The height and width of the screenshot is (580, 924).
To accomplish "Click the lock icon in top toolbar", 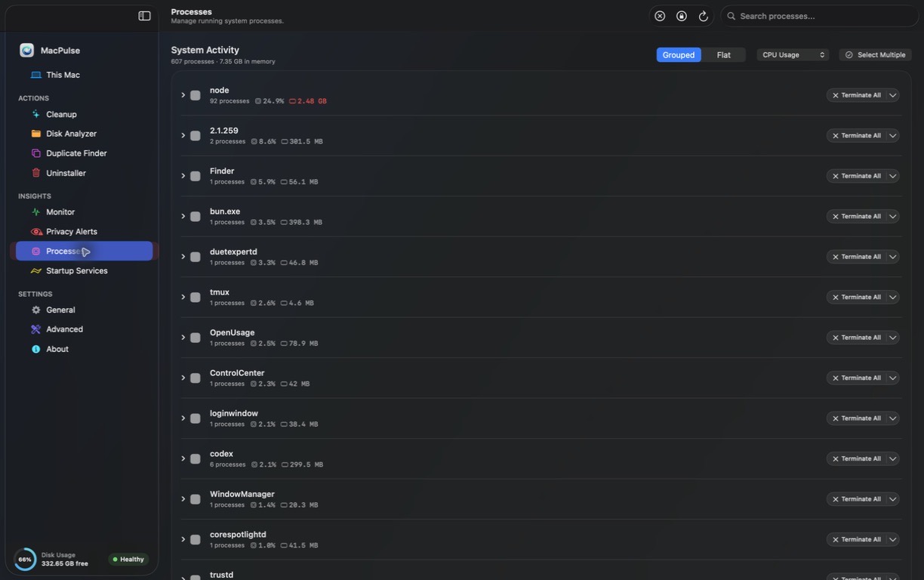I will tap(682, 16).
